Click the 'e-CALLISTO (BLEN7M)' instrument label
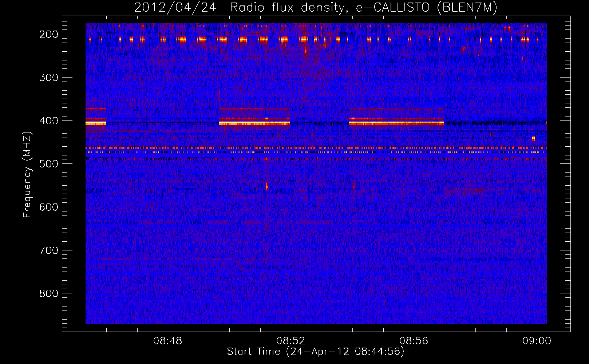This screenshot has width=589, height=364. (426, 8)
